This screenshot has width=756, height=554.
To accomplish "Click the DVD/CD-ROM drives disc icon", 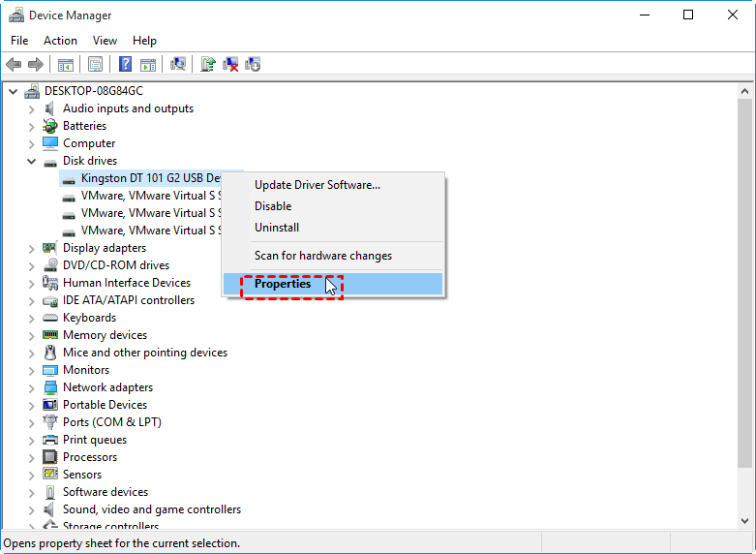I will pyautogui.click(x=50, y=265).
